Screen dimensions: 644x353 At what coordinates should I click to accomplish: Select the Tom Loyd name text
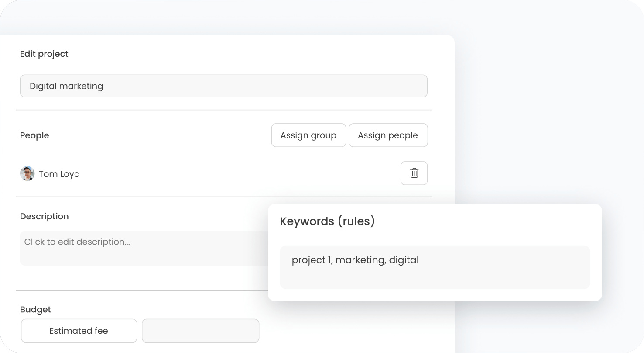click(59, 174)
